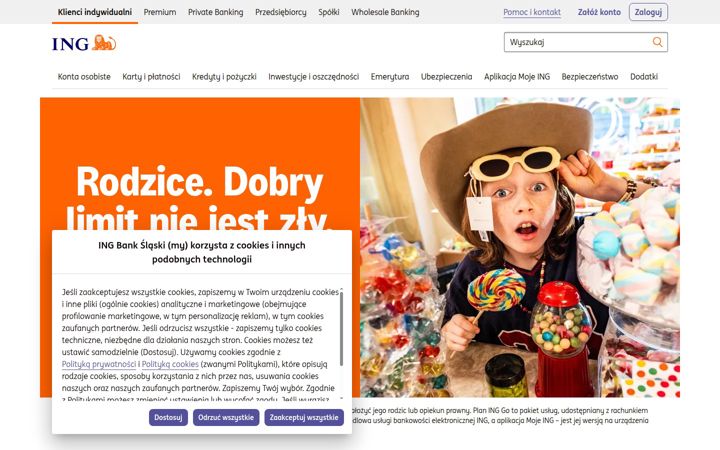Viewport: 720px width, 450px height.
Task: Open the Inwestycje i oszczędności menu
Action: [x=314, y=77]
